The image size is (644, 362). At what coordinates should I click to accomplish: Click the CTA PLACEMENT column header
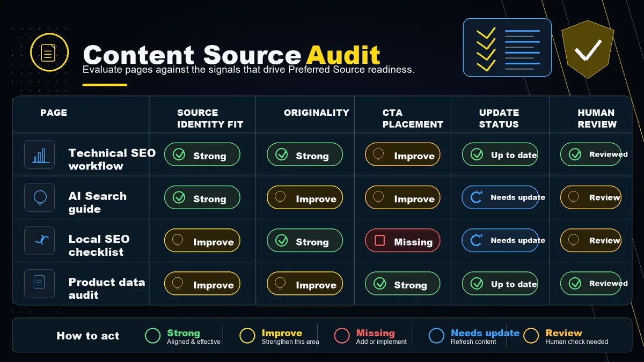(413, 119)
